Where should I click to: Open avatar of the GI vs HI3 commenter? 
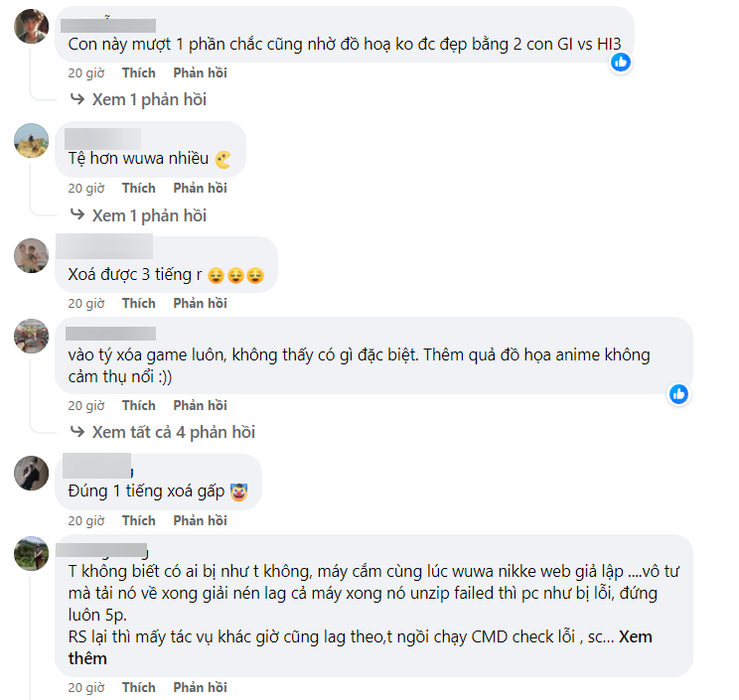[x=31, y=27]
